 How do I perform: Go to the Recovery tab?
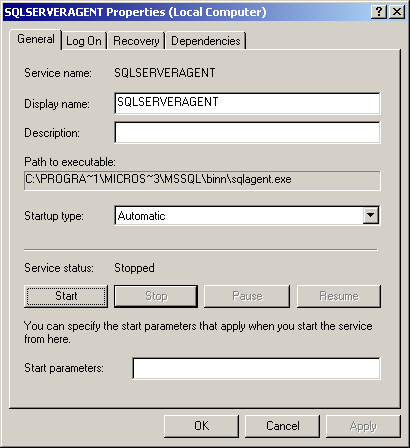(x=136, y=41)
